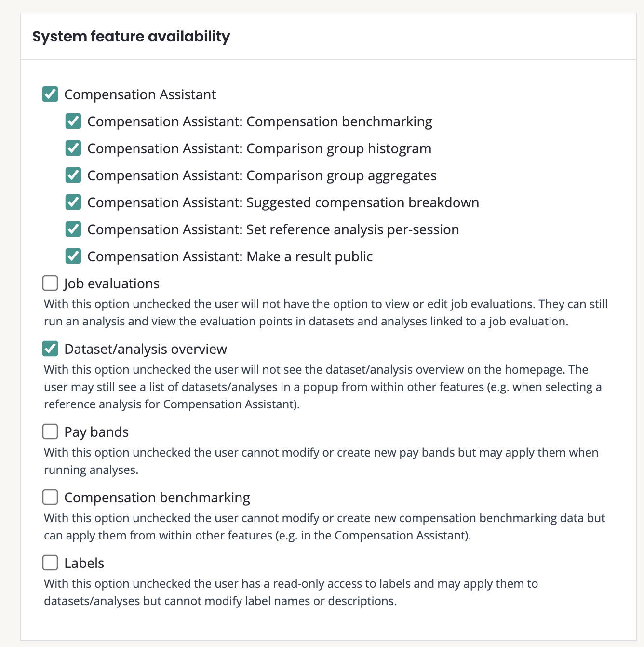Image resolution: width=644 pixels, height=647 pixels.
Task: Uncheck Set reference analysis per-session
Action: (73, 229)
